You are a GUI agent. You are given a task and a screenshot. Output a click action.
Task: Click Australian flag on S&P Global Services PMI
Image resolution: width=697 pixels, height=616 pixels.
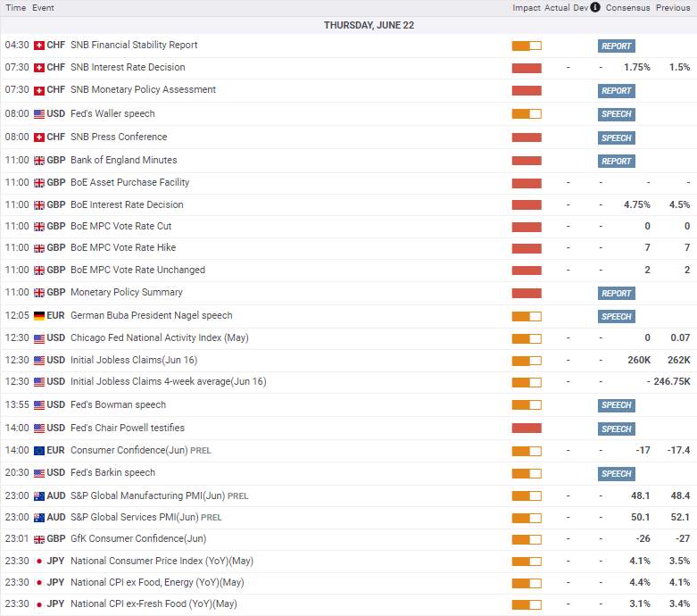[x=39, y=518]
